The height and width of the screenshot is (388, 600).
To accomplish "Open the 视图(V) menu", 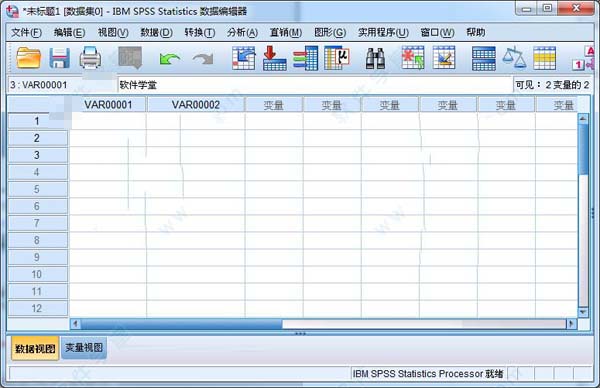I will click(113, 33).
